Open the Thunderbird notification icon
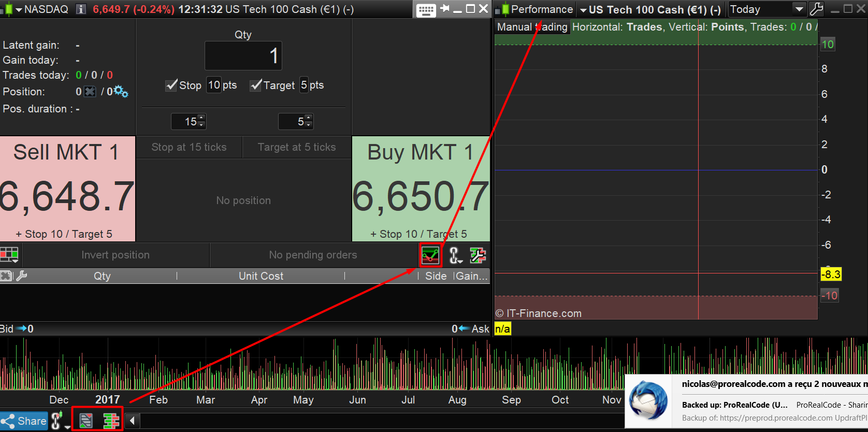Screen dimensions: 868x432 pyautogui.click(x=648, y=401)
